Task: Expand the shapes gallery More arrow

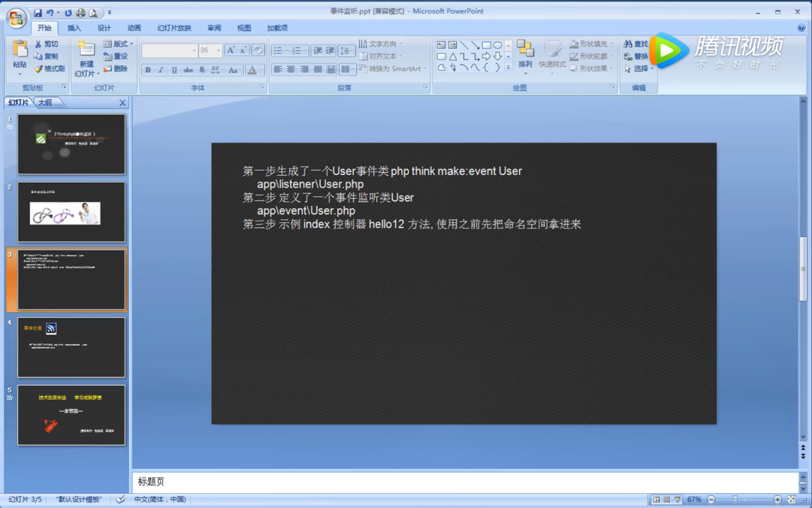Action: pos(508,68)
